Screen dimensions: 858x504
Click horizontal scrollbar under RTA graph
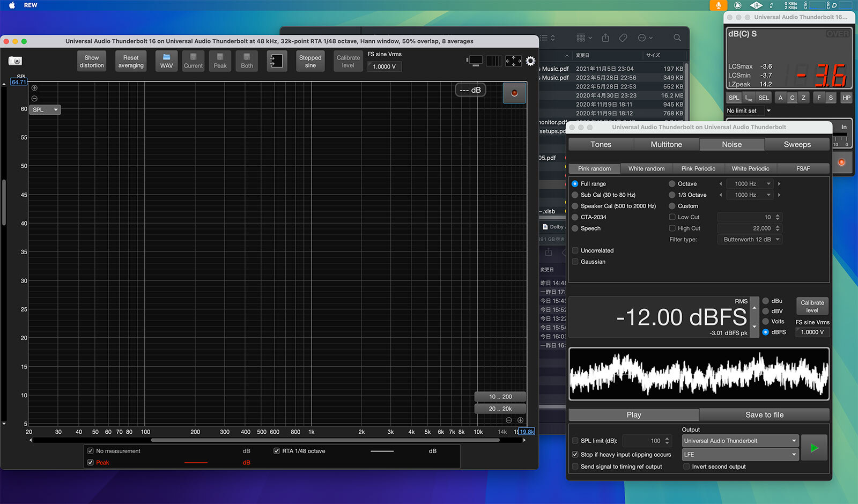pos(325,440)
